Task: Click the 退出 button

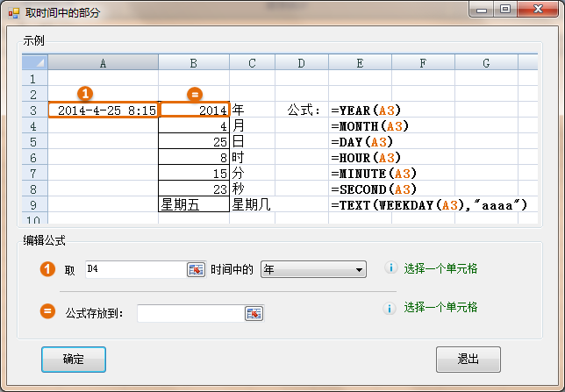Action: [x=468, y=360]
